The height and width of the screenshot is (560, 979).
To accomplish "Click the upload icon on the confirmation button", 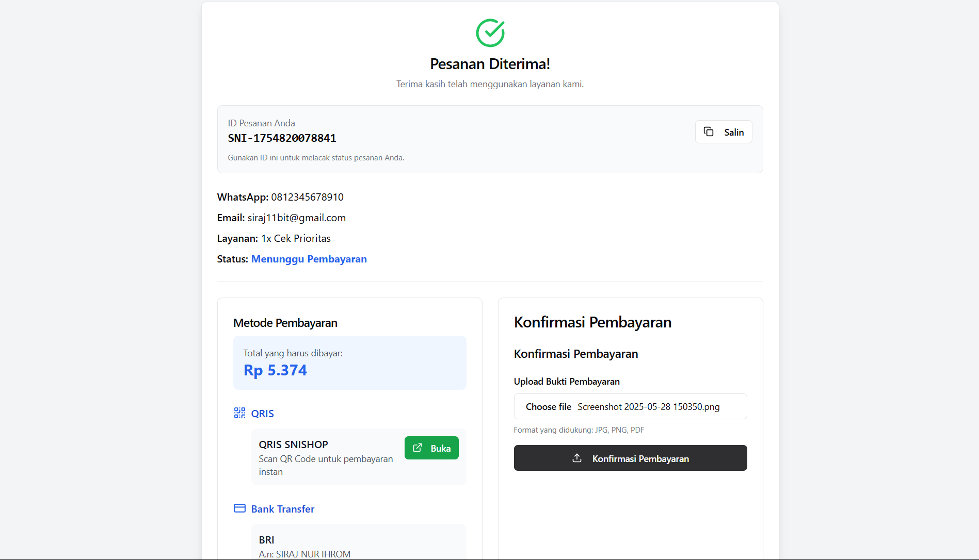I will point(577,458).
